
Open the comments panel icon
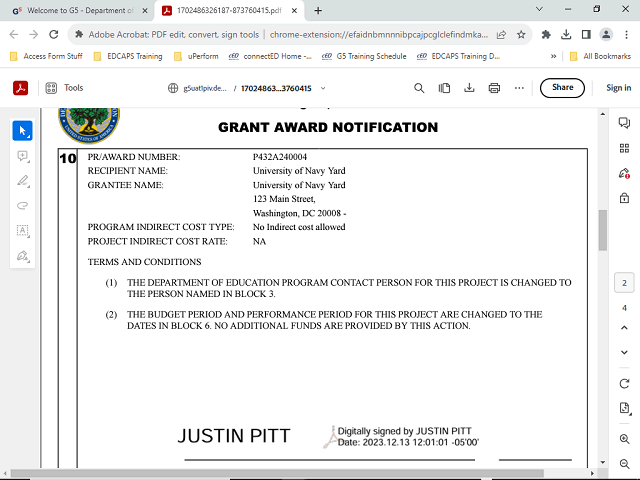624,122
